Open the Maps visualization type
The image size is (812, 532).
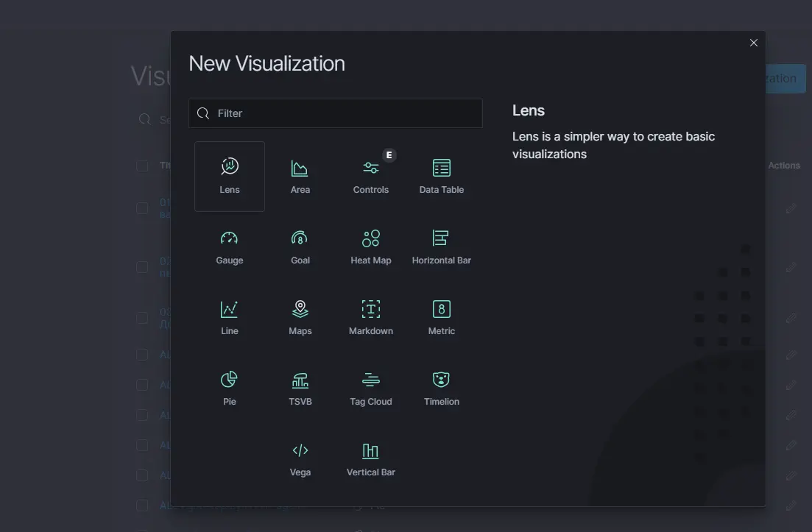[300, 317]
